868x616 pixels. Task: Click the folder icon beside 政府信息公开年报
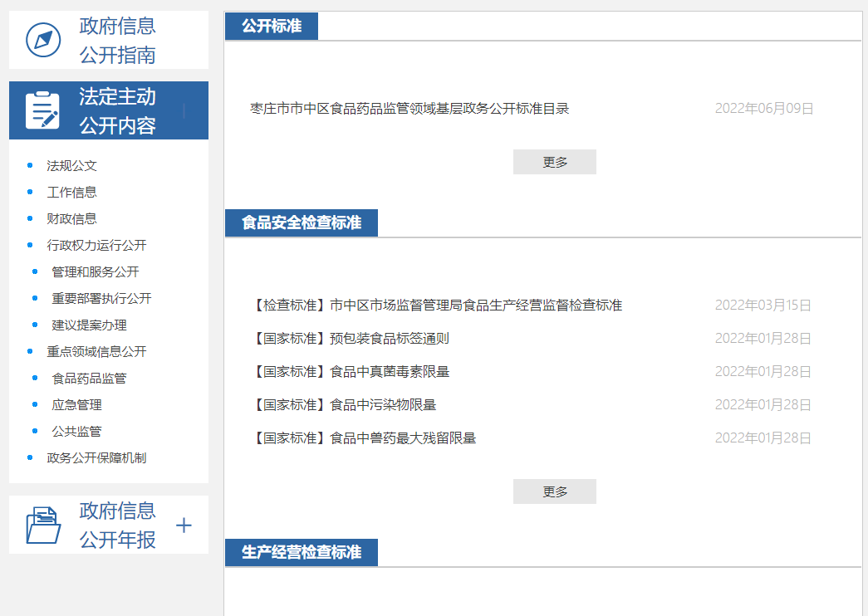pyautogui.click(x=43, y=525)
